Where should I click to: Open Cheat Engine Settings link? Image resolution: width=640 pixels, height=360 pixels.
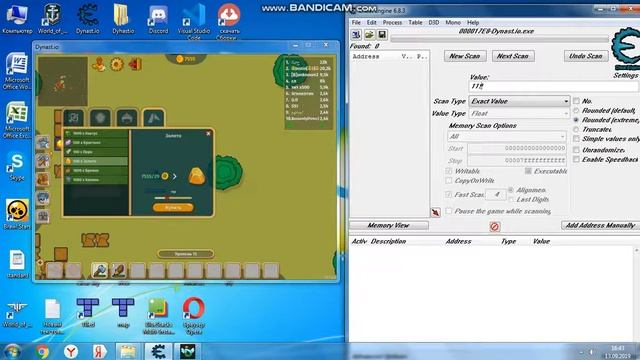click(625, 76)
